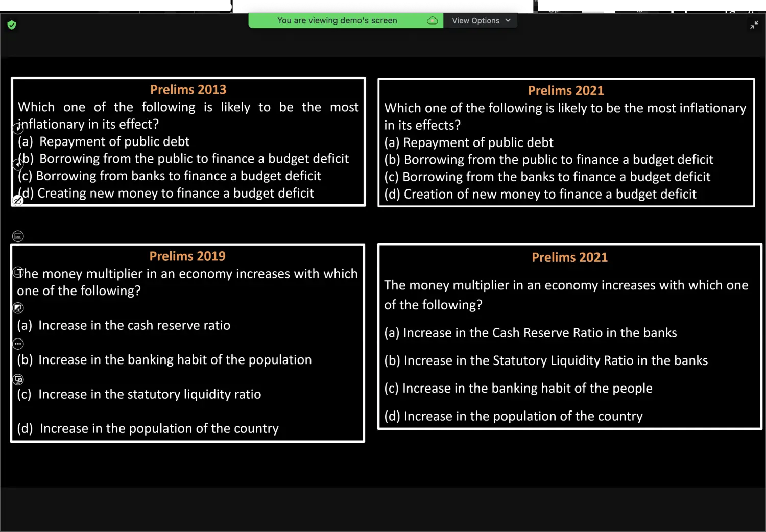Select '(c) Increase in the banking habit of the people'
This screenshot has height=532, width=766.
coord(518,389)
